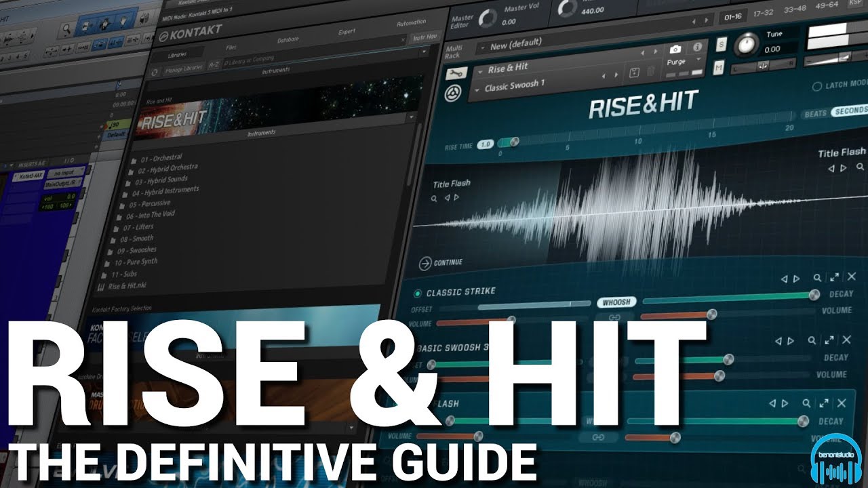The image size is (868, 488).
Task: Open the Kontakt snapshot camera view
Action: [x=675, y=49]
